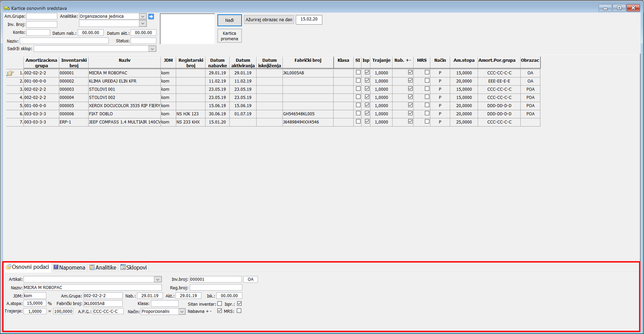The image size is (644, 334).
Task: Click the Kartica promena button
Action: pyautogui.click(x=229, y=36)
